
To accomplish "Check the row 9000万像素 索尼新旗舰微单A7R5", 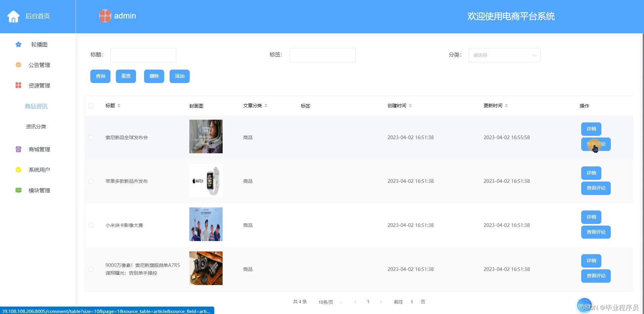I will (x=91, y=269).
